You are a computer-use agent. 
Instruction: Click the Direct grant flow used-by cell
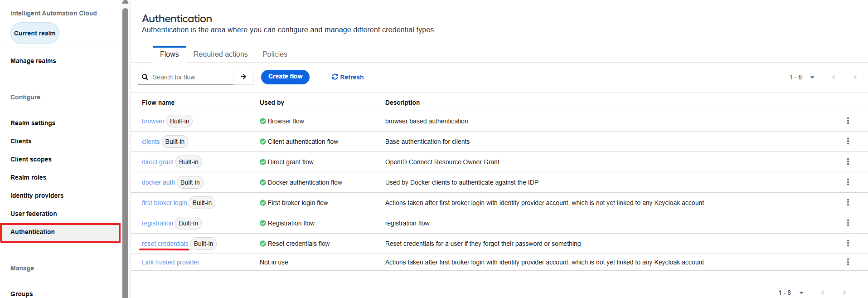point(286,162)
